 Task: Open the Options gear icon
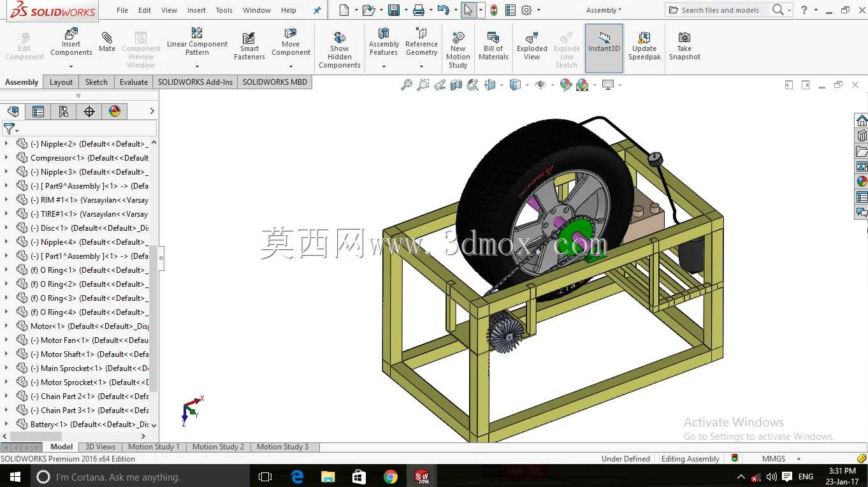coord(526,10)
